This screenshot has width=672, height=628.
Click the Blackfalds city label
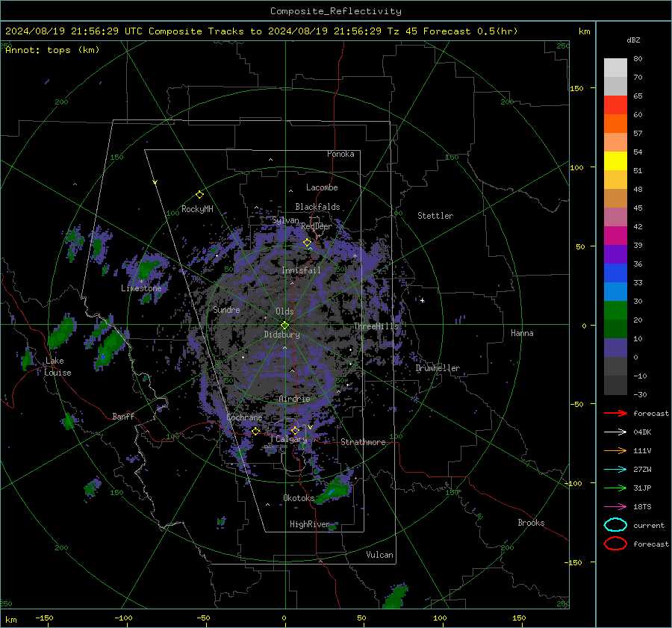(317, 207)
